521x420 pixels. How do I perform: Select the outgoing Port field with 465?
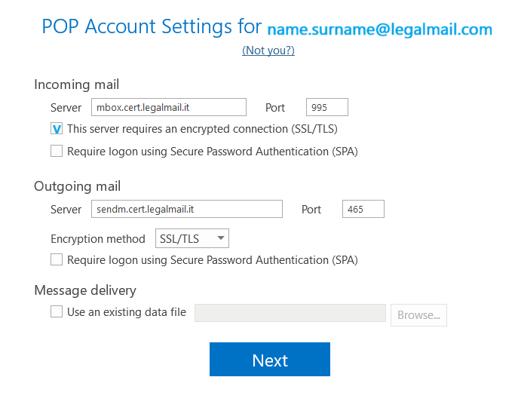click(x=363, y=209)
